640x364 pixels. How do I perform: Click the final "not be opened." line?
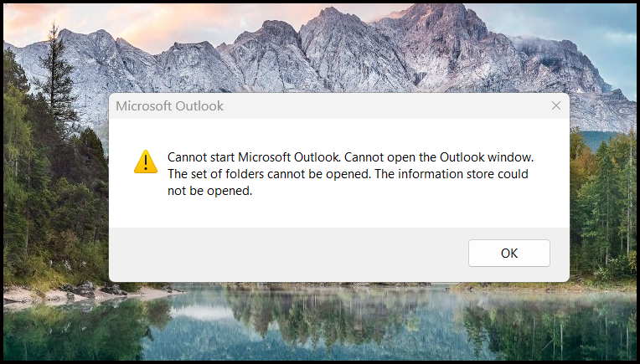click(209, 191)
